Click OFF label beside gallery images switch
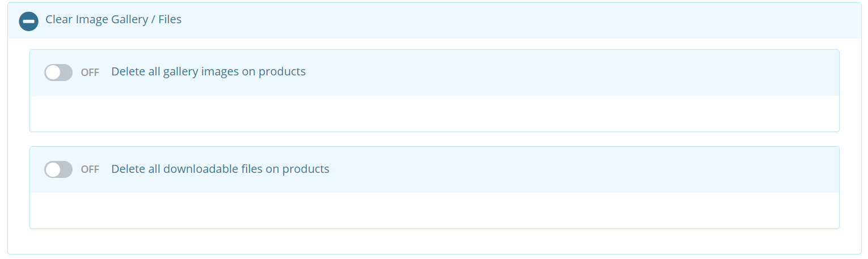Viewport: 868px width, 259px height. pos(90,73)
